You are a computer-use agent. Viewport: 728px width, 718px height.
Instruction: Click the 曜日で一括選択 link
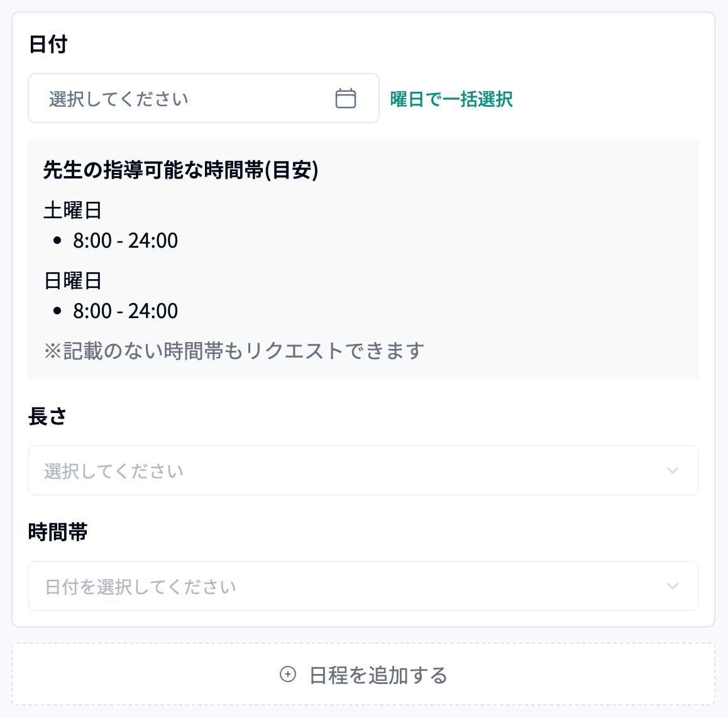point(451,99)
